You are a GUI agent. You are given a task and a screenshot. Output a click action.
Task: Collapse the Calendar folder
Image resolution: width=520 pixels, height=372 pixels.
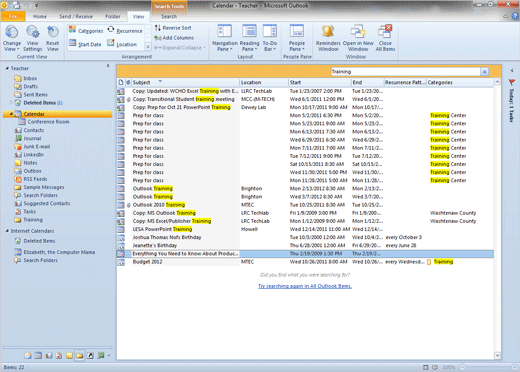(11, 114)
